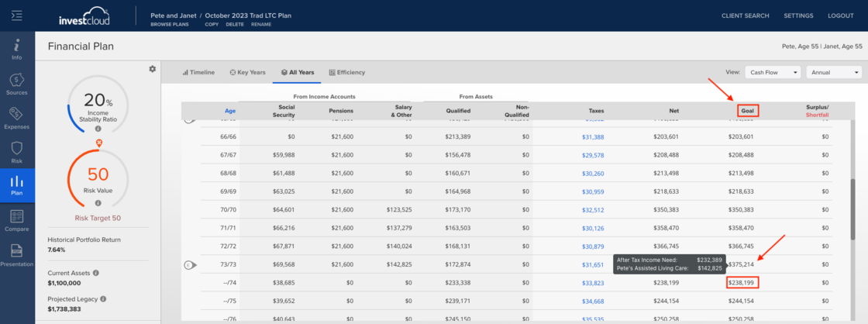Viewport: 868px width, 324px height.
Task: Open the Efficiency tab
Action: tap(347, 72)
